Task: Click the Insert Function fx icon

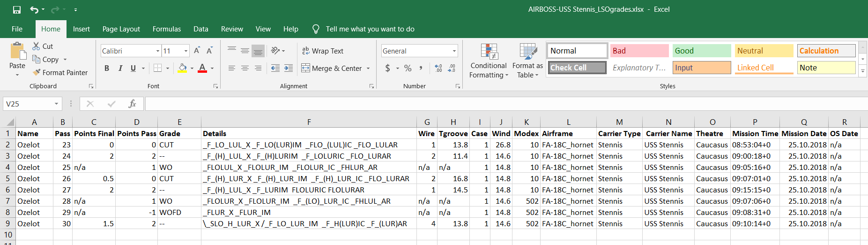Action: [x=132, y=104]
